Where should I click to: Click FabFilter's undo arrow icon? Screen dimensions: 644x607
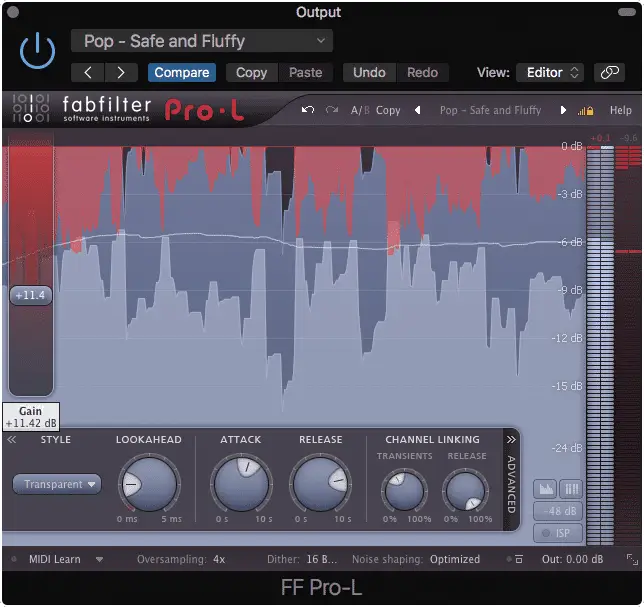coord(308,110)
